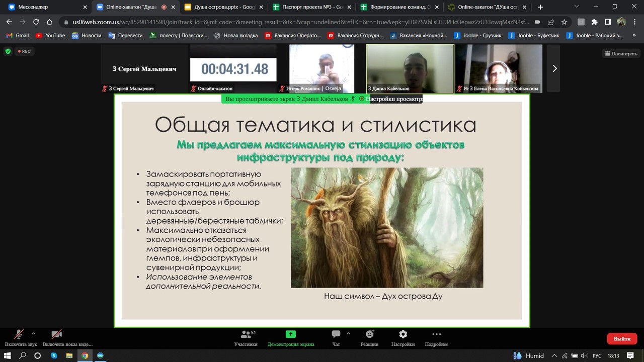
Task: Switch РУС keyboard language indicator
Action: click(597, 355)
